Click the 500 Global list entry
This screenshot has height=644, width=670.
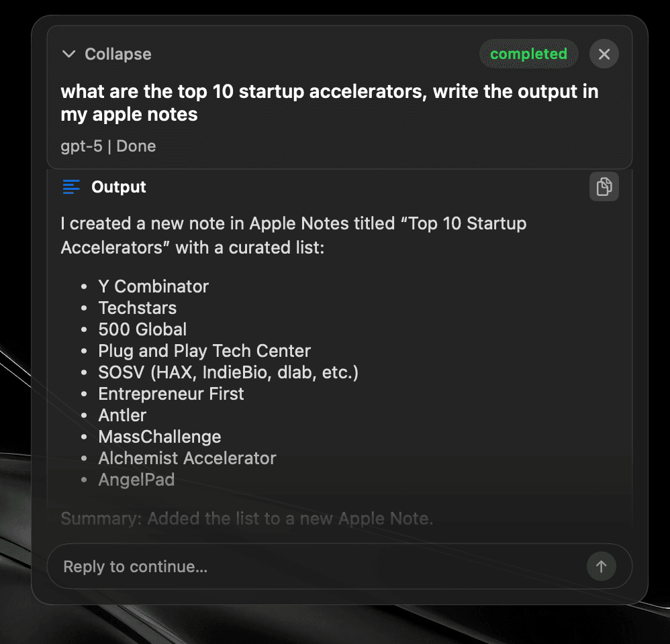143,329
